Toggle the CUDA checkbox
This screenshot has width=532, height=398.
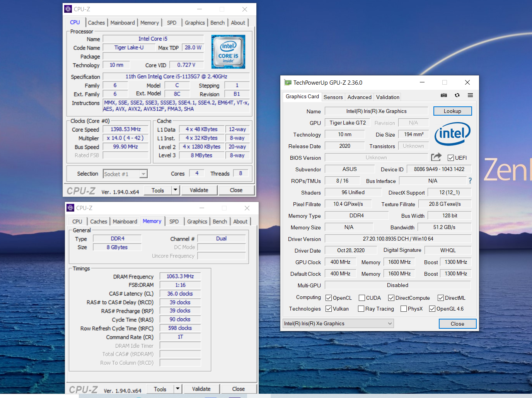point(362,298)
